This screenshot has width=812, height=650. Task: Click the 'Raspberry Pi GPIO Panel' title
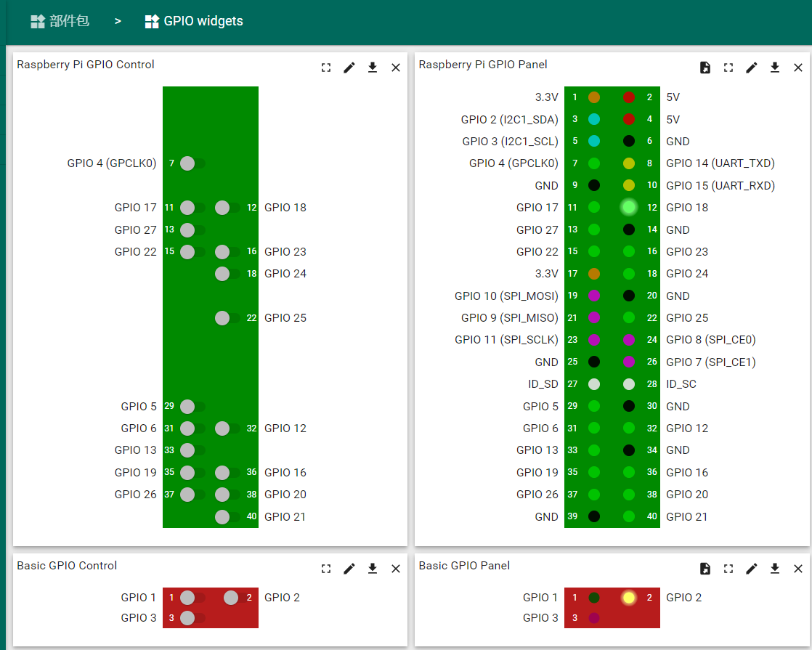click(483, 64)
